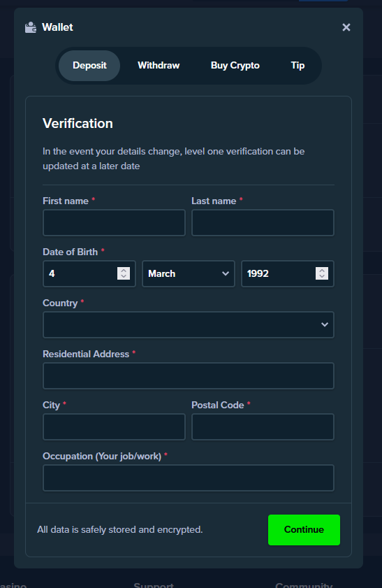The image size is (382, 588).
Task: Click the Postal Code field
Action: [x=263, y=426]
